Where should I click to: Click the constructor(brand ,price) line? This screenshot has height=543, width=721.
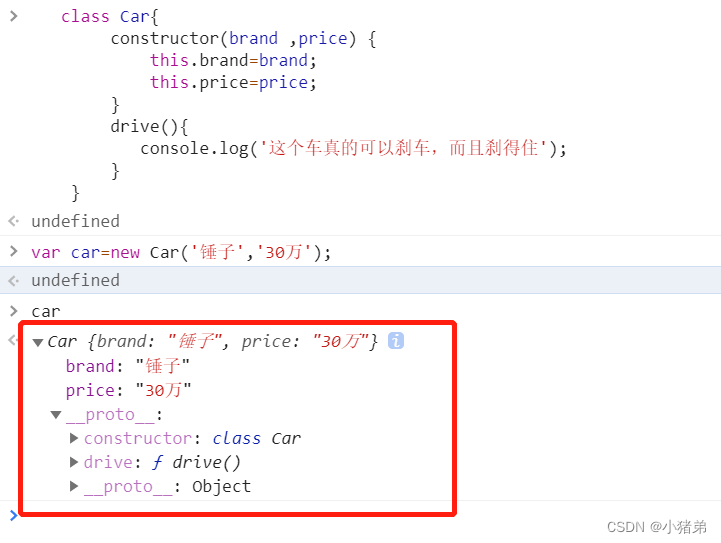(x=243, y=39)
